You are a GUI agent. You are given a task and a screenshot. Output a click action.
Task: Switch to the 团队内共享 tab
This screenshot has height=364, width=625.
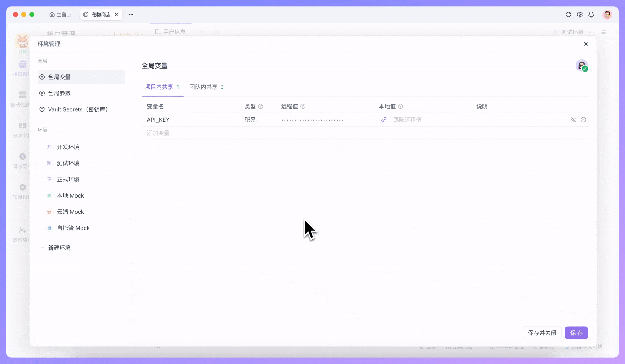pos(204,87)
